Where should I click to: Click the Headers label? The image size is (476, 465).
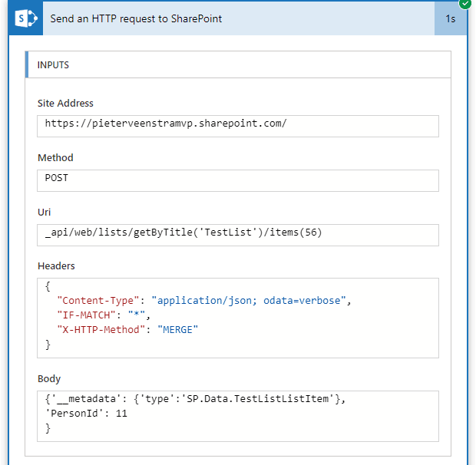56,266
